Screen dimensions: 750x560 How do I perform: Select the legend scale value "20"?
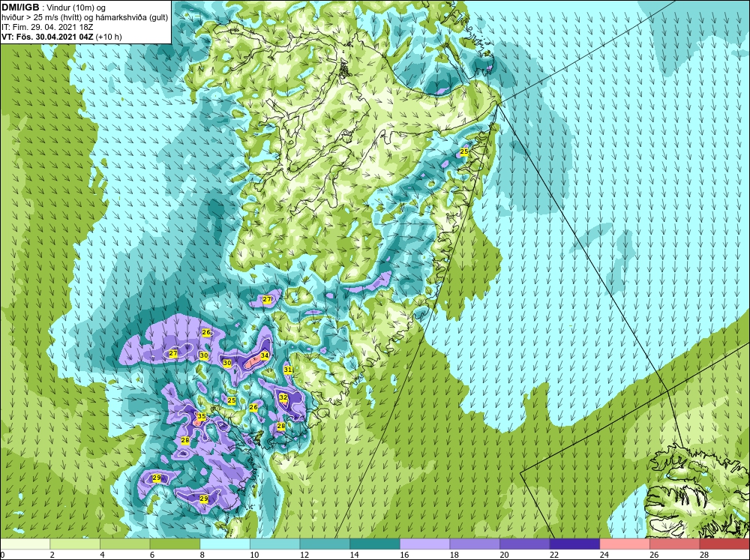pos(504,555)
